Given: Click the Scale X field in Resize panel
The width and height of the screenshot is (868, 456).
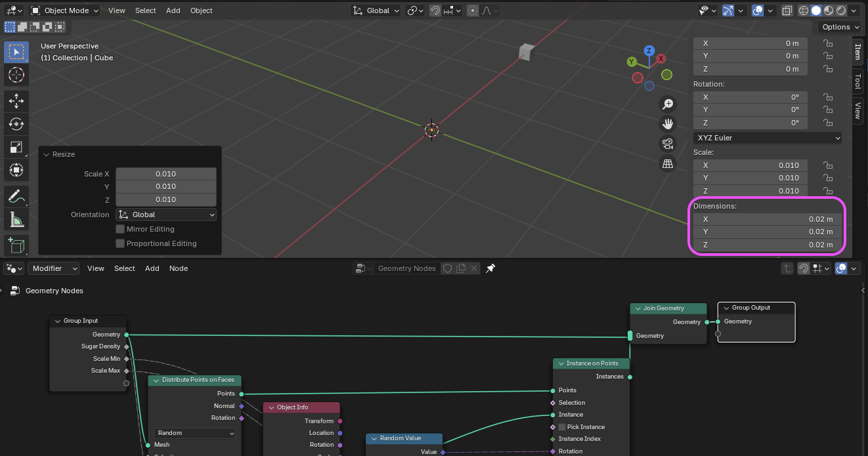Looking at the screenshot, I should [x=166, y=174].
